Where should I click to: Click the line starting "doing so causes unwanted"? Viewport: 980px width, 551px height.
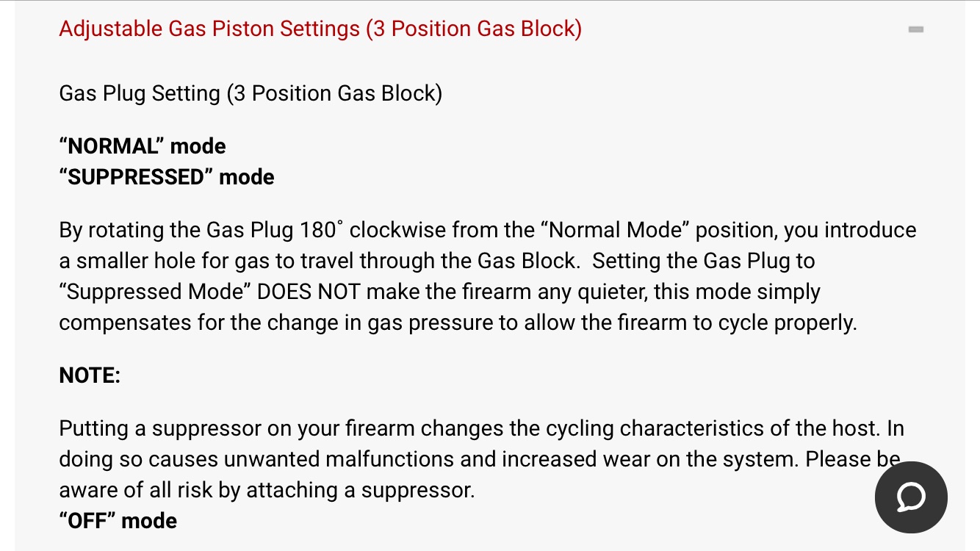480,459
